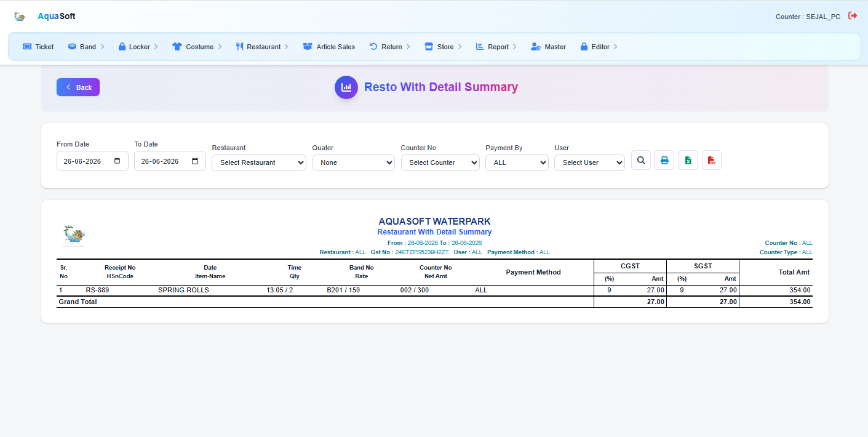The height and width of the screenshot is (437, 868).
Task: Click the GST number 24ETZPS5239H2ZT
Action: point(422,252)
